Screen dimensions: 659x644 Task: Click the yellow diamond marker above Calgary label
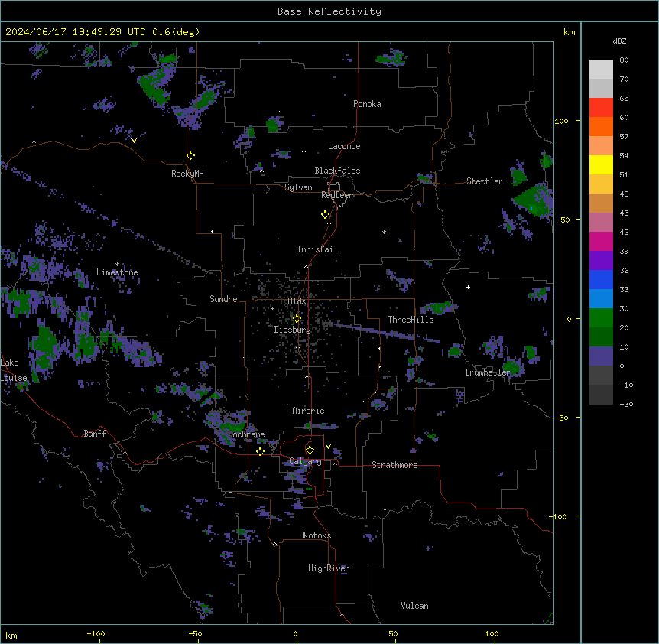310,450
